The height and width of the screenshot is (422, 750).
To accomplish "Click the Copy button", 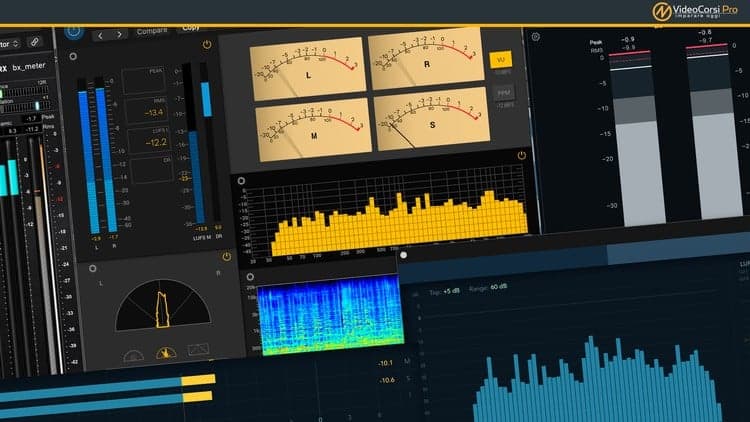I will (191, 28).
